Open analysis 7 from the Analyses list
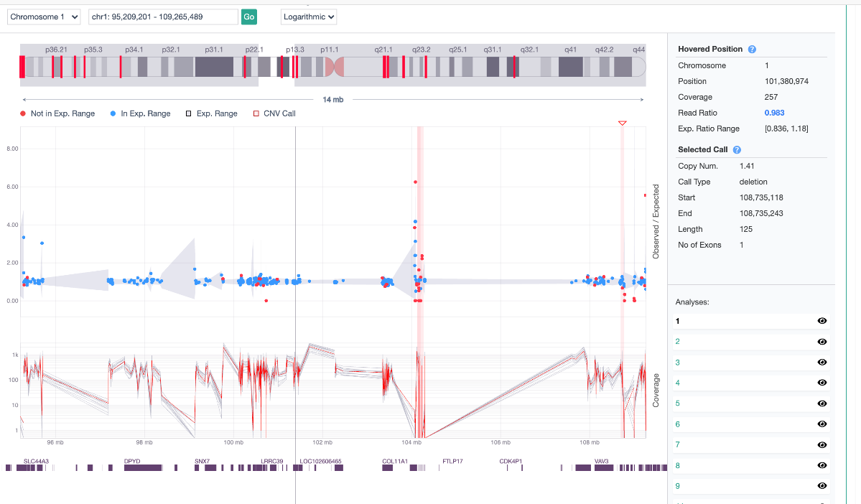Viewport: 861px width, 504px height. point(677,444)
